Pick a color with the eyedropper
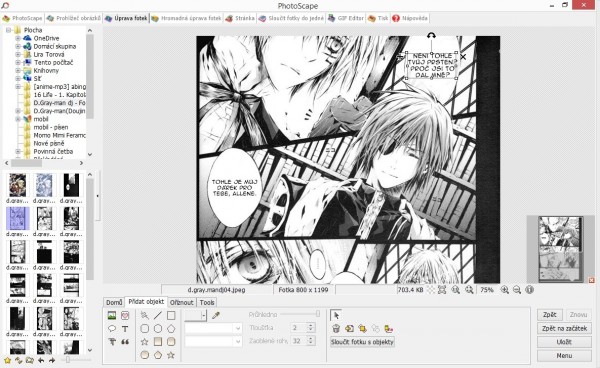 (x=216, y=315)
